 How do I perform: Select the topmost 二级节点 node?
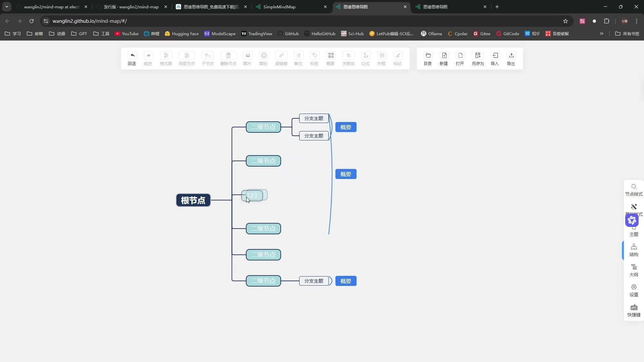[x=263, y=127]
